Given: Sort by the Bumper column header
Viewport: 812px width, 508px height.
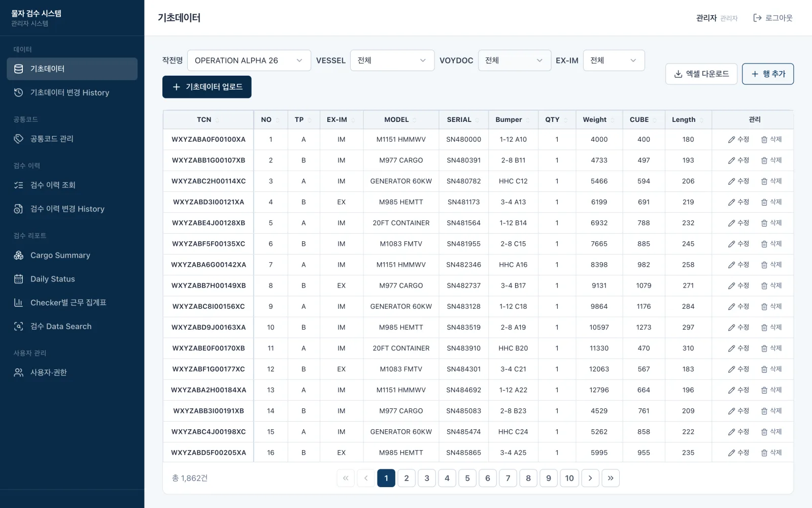Looking at the screenshot, I should click(x=513, y=120).
